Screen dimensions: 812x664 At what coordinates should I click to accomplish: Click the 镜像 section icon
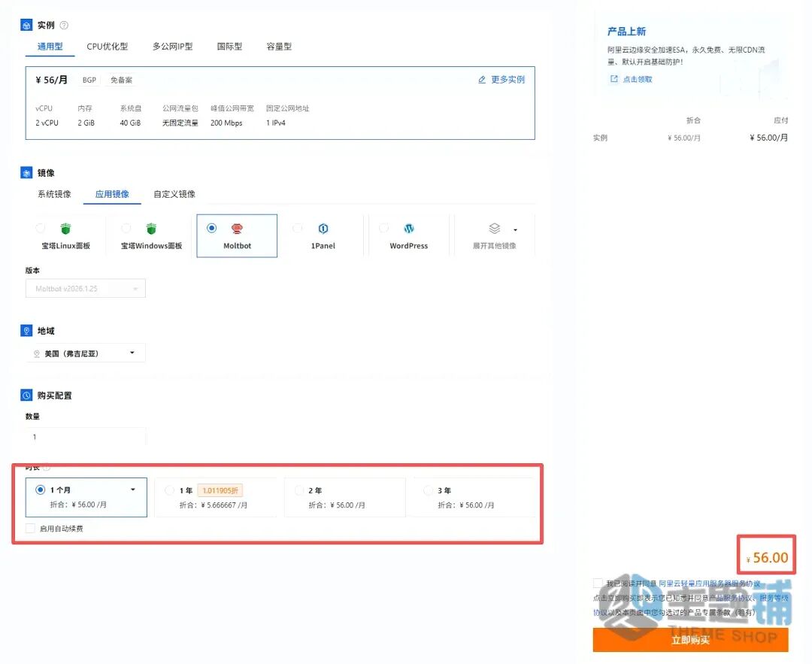[x=26, y=172]
